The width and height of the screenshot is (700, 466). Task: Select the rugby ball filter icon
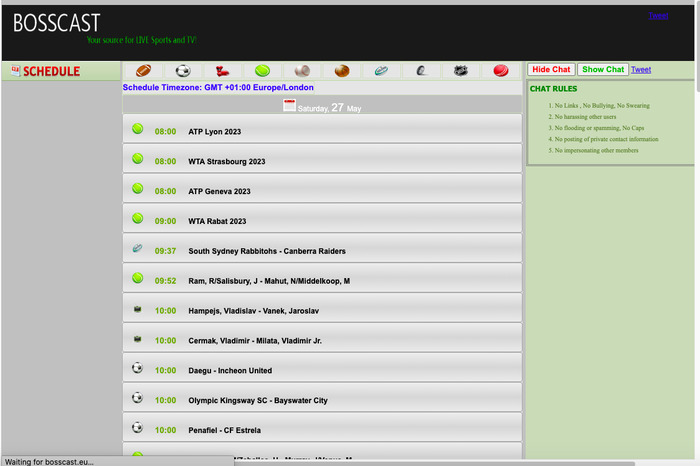[x=381, y=71]
